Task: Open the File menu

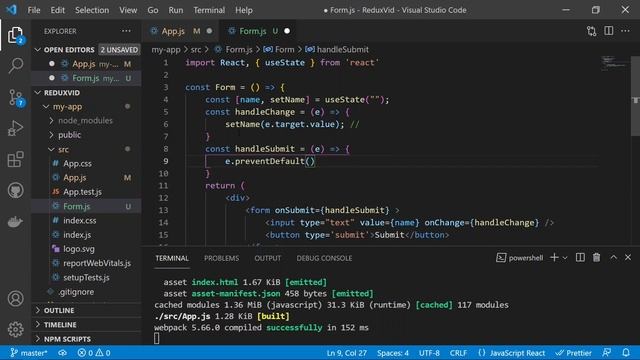Action: [x=34, y=10]
